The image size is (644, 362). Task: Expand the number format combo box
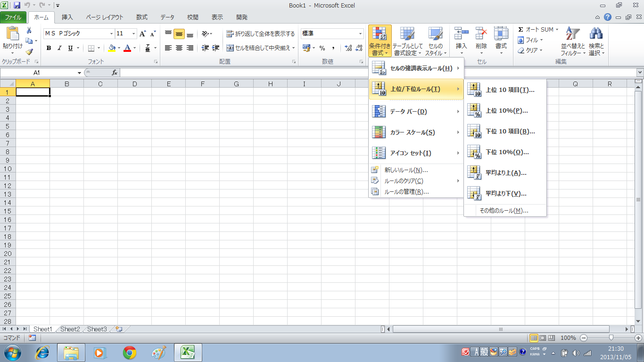[361, 34]
